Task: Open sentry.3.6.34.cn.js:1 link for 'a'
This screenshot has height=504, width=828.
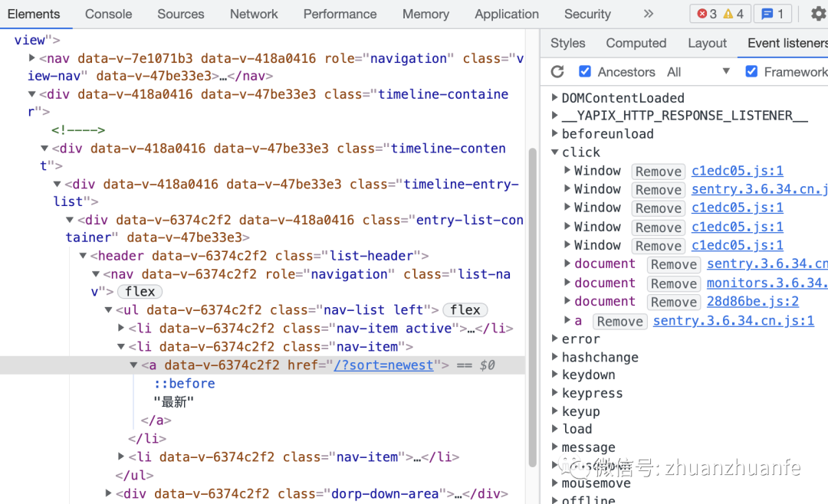Action: (x=733, y=320)
